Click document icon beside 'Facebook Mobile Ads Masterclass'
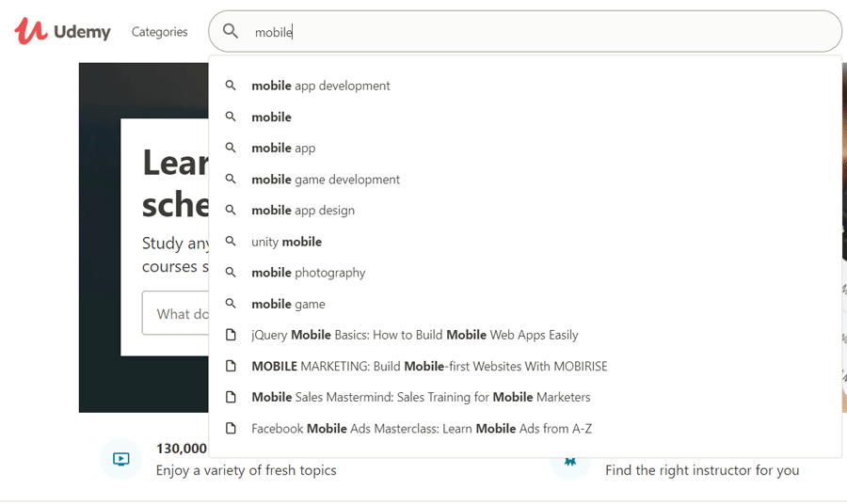Viewport: 847px width, 504px height. click(x=231, y=429)
